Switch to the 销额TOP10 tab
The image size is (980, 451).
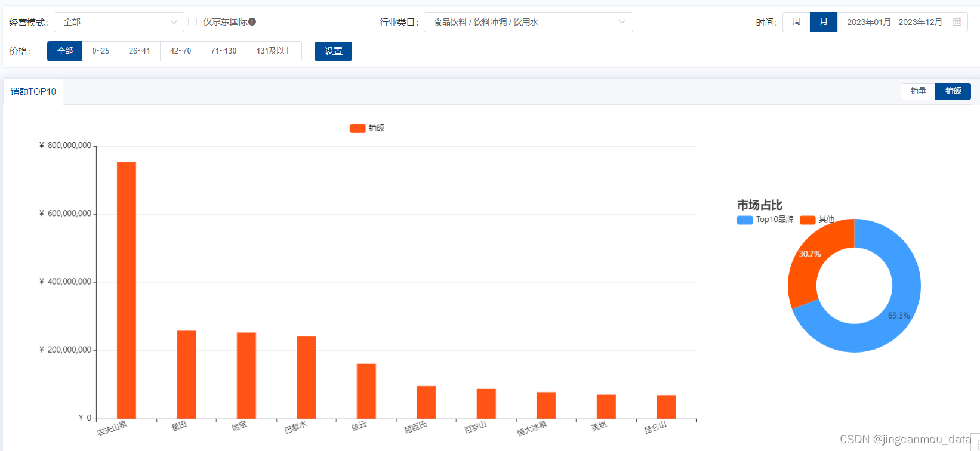click(33, 92)
